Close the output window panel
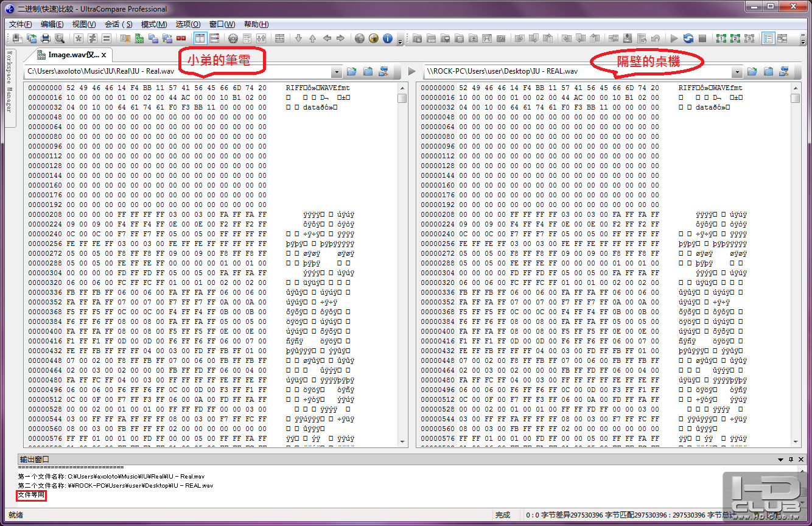Screen dimensions: 812x526 pos(802,459)
